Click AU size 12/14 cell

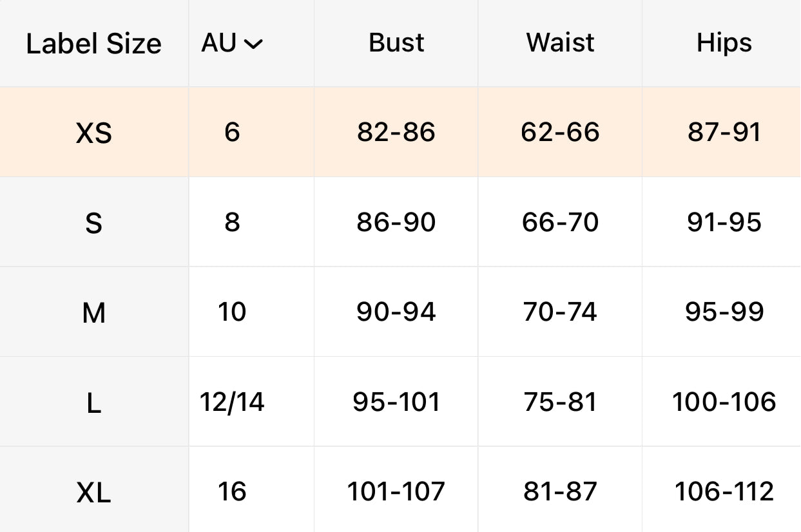coord(232,403)
